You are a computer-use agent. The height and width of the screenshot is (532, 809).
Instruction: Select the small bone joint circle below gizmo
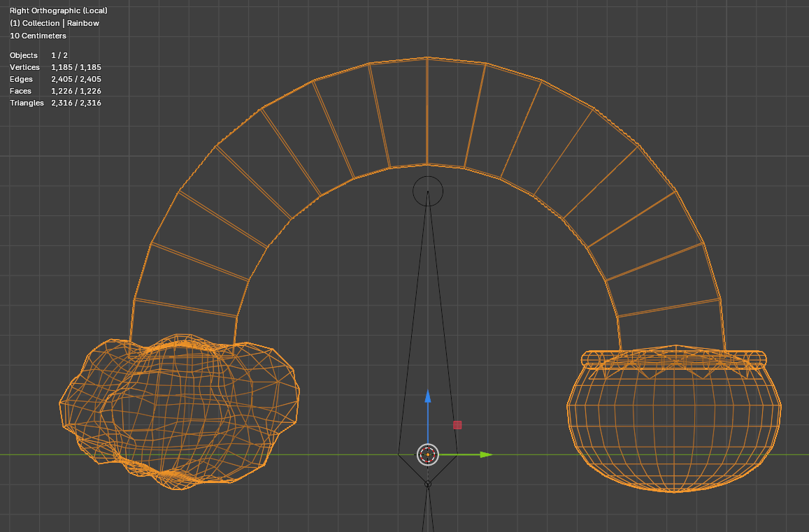tap(428, 484)
